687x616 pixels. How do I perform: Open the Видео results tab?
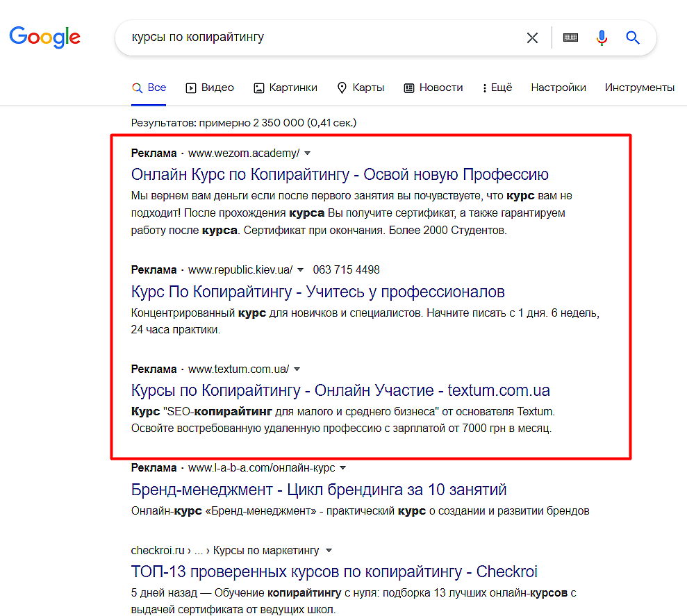tap(210, 88)
